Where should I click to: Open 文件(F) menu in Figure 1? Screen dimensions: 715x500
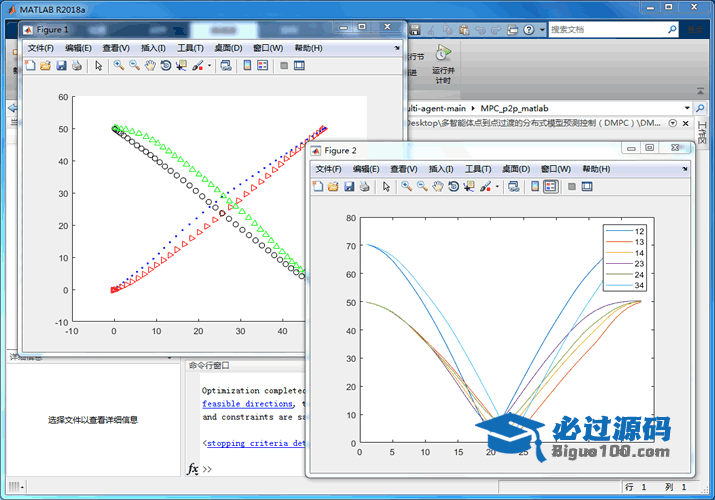click(41, 48)
